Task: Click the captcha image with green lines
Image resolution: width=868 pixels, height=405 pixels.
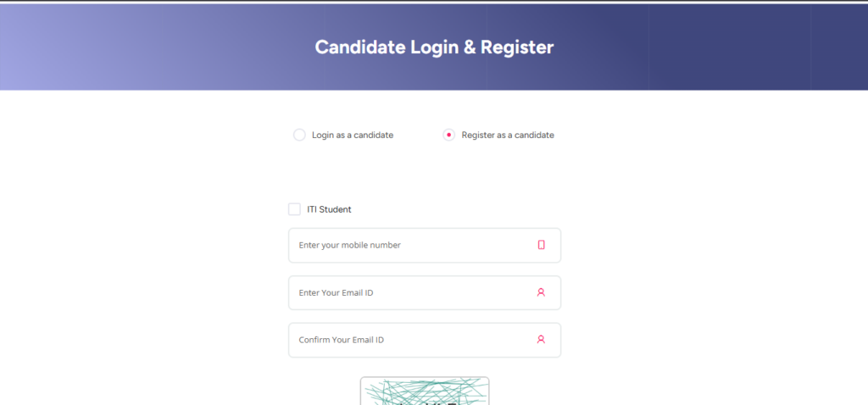Action: coord(425,391)
